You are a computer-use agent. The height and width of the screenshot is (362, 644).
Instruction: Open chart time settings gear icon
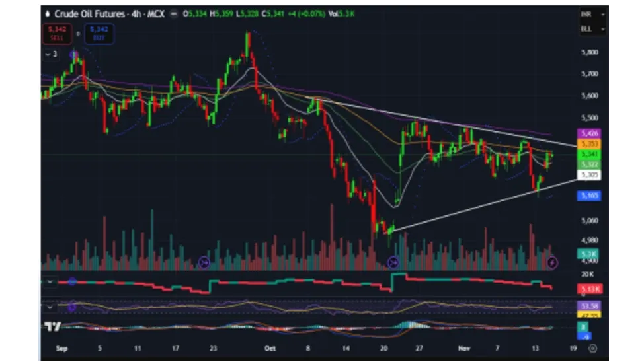pos(592,348)
